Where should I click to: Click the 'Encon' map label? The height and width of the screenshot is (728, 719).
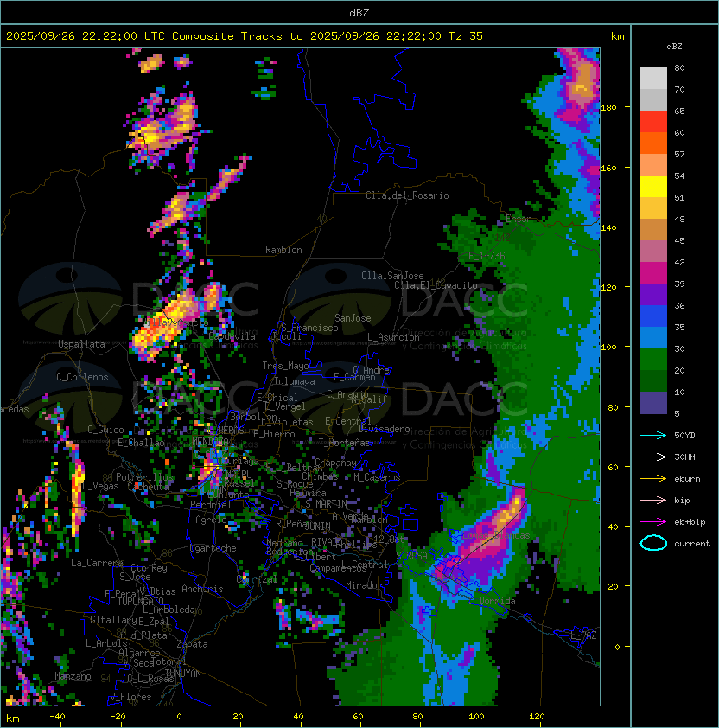[519, 219]
